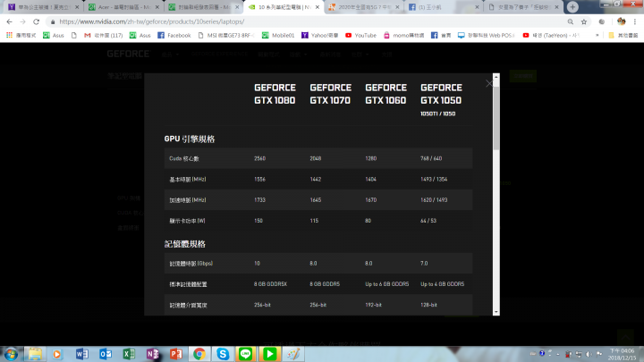Open the green play-button app in taskbar
Image resolution: width=644 pixels, height=362 pixels.
[x=269, y=354]
